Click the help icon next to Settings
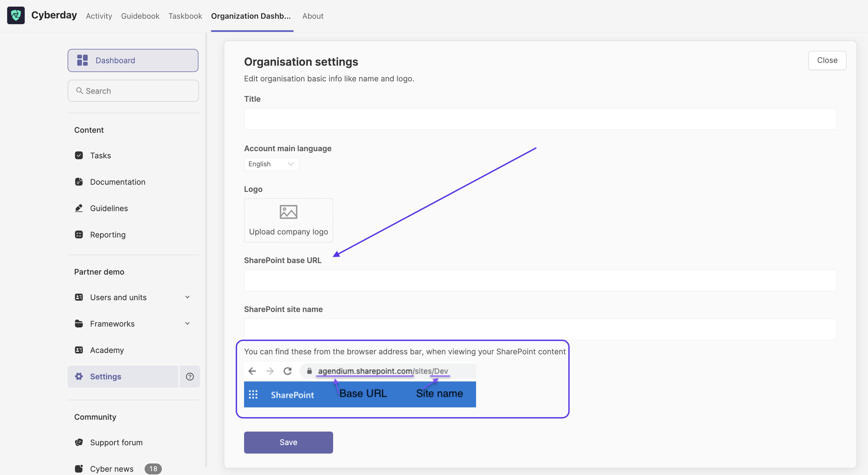Viewport: 868px width, 475px height. pos(190,376)
